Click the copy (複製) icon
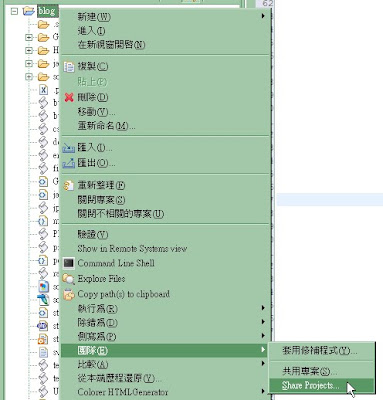 coord(69,67)
